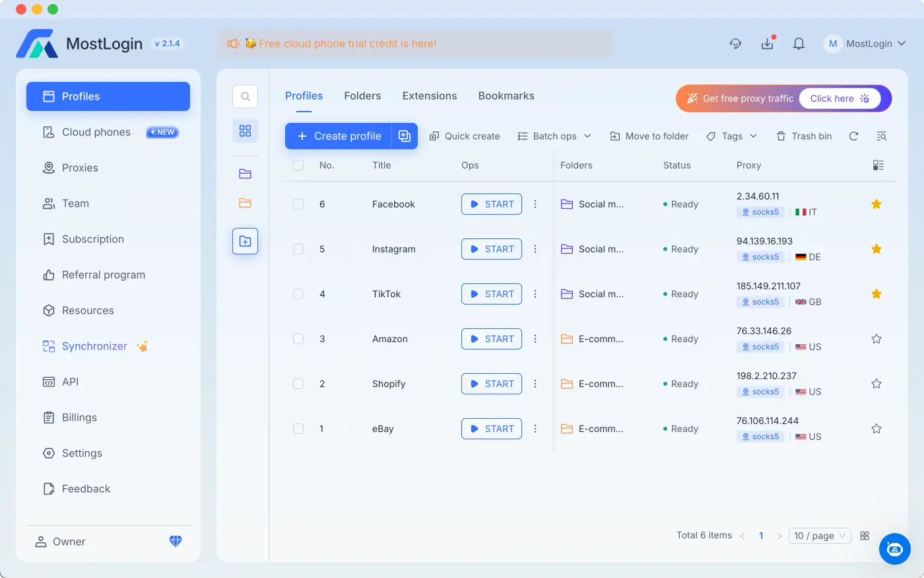Check the Shopify profile checkbox
This screenshot has width=924, height=578.
pos(298,384)
